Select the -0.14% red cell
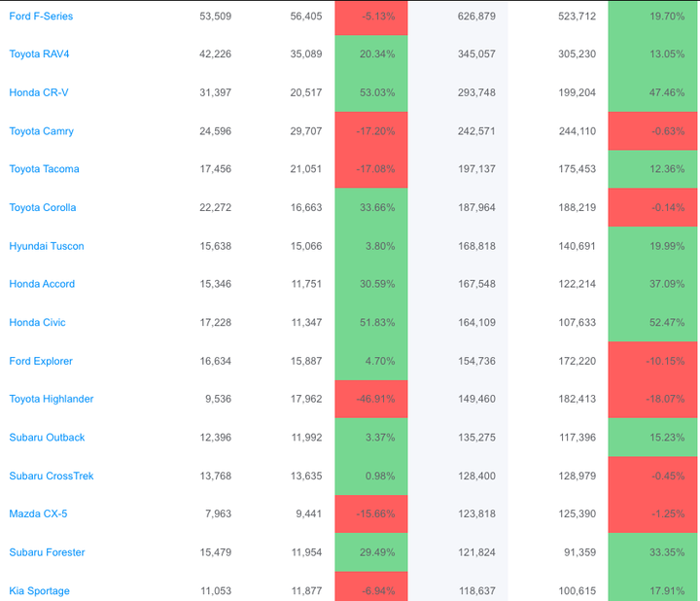The image size is (700, 601). pos(652,207)
